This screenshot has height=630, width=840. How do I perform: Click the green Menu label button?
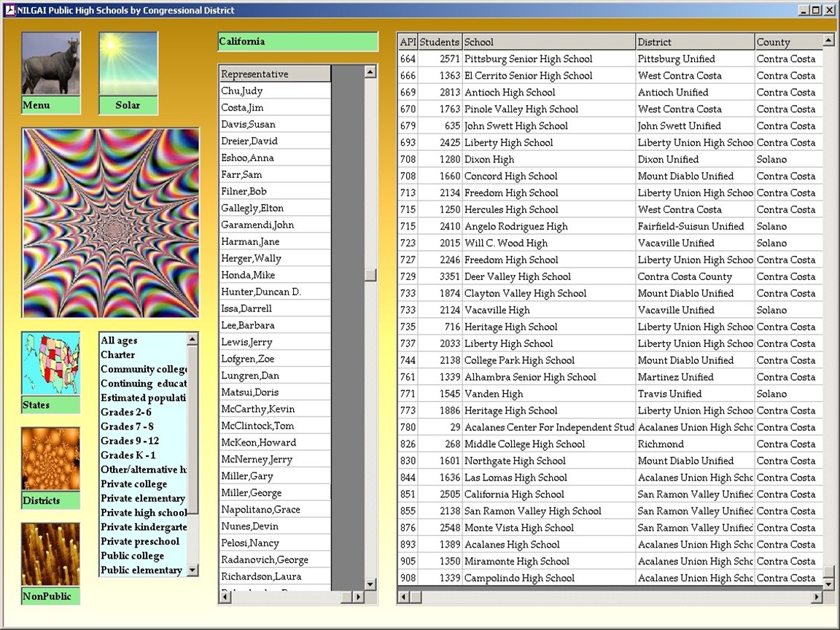(50, 105)
